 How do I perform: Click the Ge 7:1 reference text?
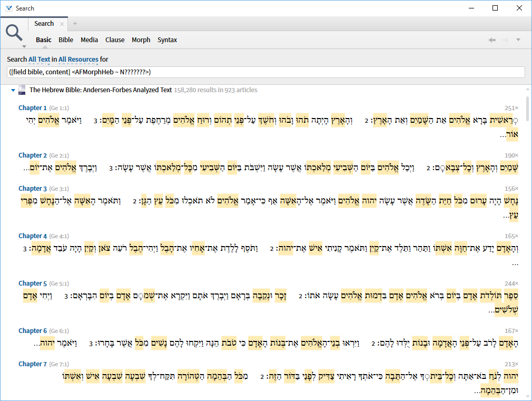59,365
